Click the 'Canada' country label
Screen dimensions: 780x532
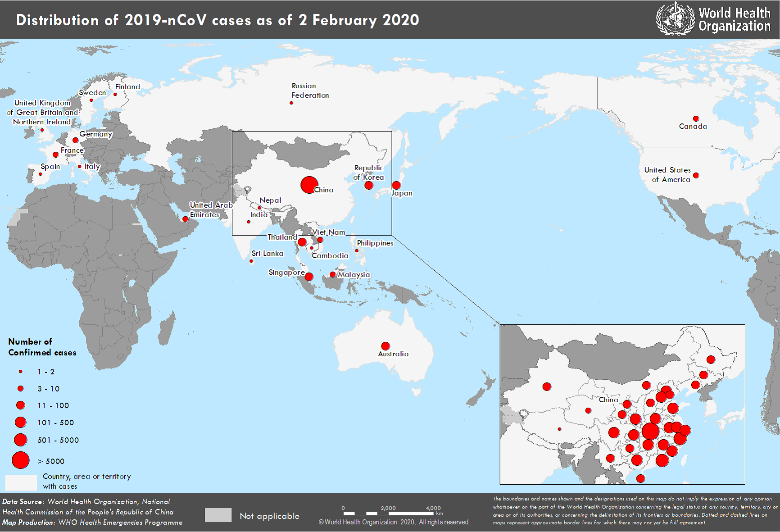tap(693, 126)
